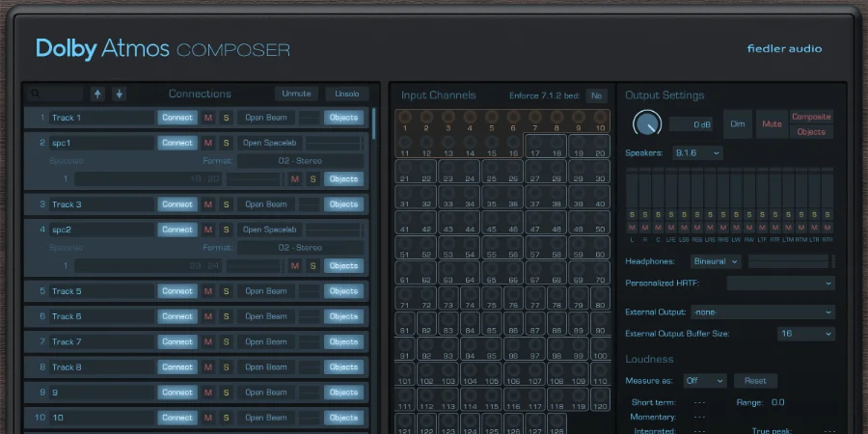Solo the L speaker channel
868x434 pixels.
point(632,215)
